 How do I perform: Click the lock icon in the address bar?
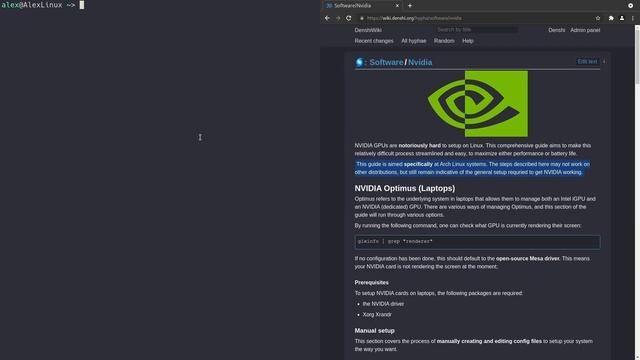362,18
